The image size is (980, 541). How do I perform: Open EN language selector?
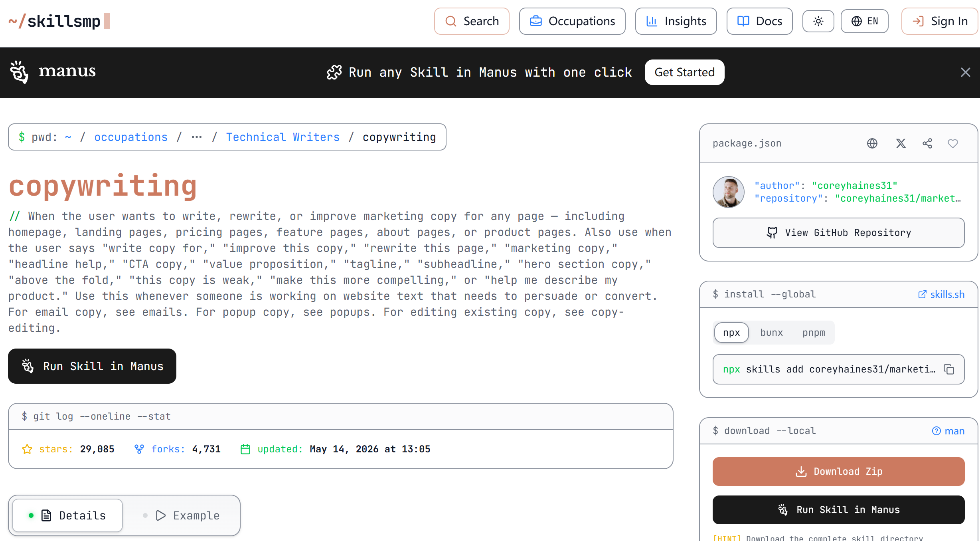865,21
